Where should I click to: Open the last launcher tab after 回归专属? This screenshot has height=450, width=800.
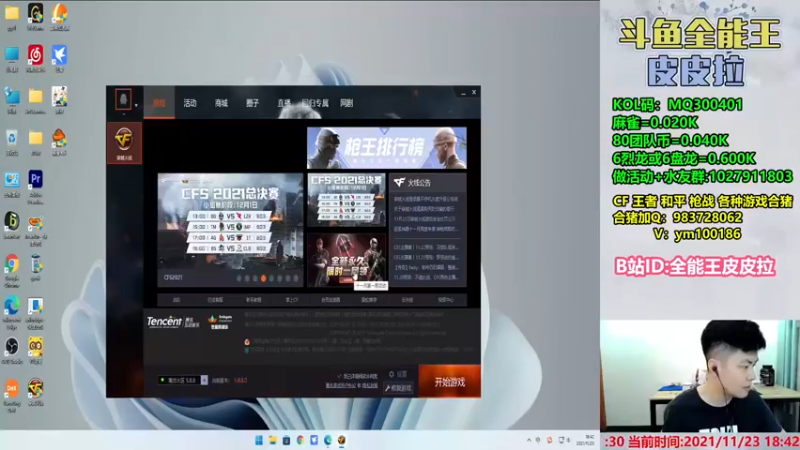click(x=346, y=103)
